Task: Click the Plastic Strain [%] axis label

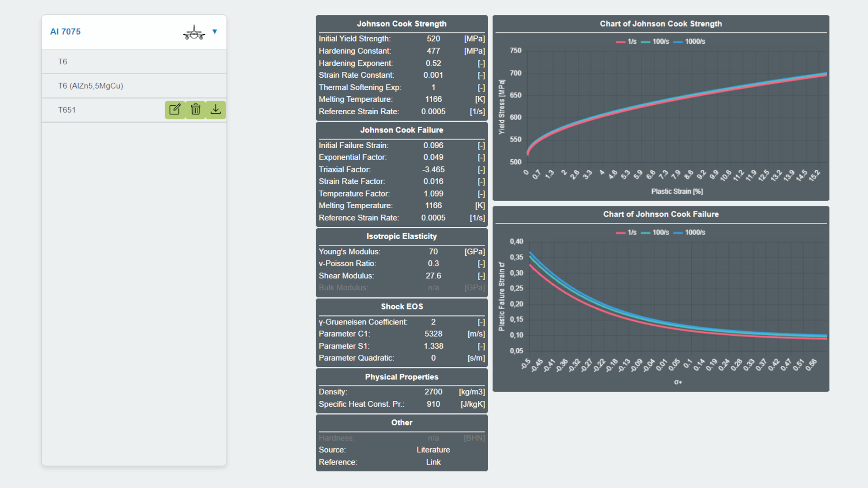Action: (x=677, y=192)
